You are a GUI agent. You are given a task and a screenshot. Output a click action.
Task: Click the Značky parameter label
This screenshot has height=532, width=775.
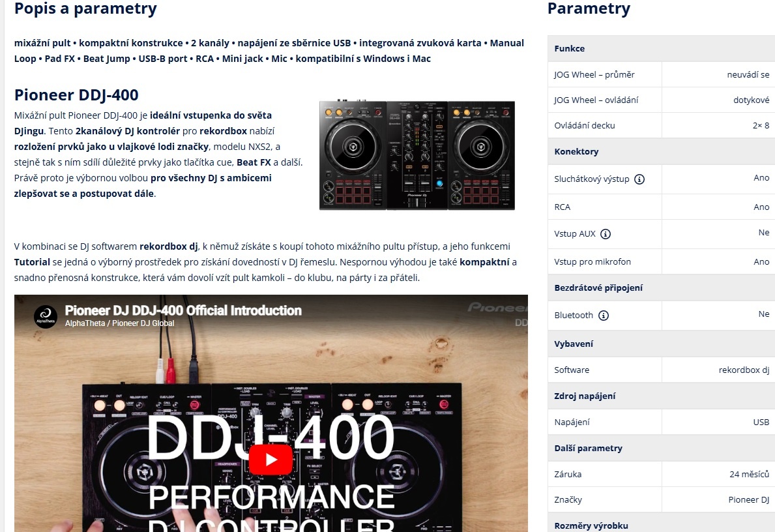pos(568,500)
